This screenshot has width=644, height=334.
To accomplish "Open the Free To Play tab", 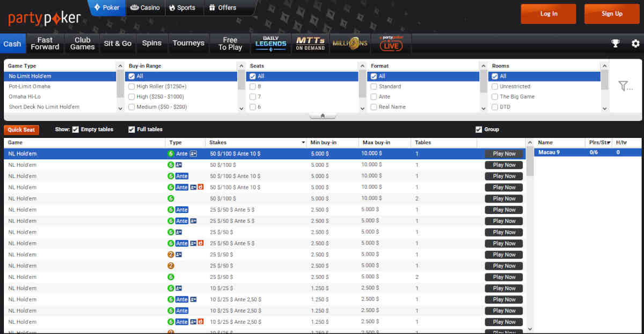I will point(230,43).
